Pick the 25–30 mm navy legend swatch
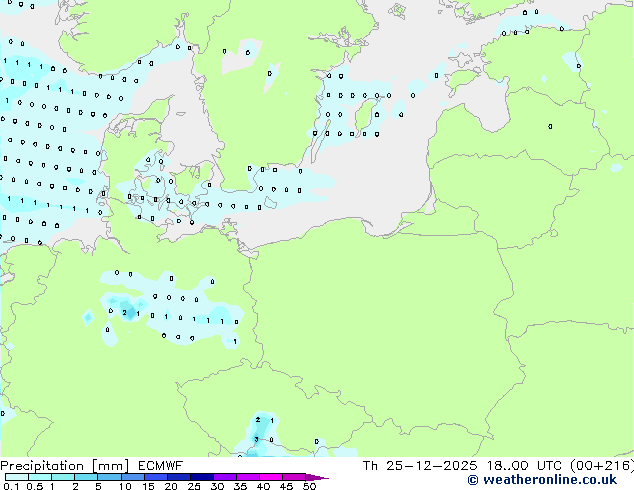This screenshot has width=634, height=490. (x=201, y=477)
